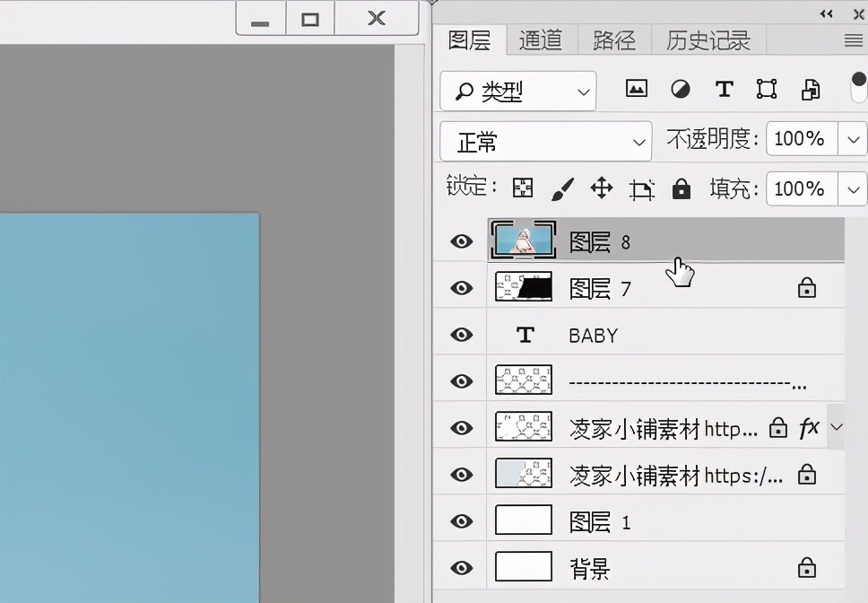Click the shape layers filter icon
This screenshot has height=603, width=868.
(767, 89)
